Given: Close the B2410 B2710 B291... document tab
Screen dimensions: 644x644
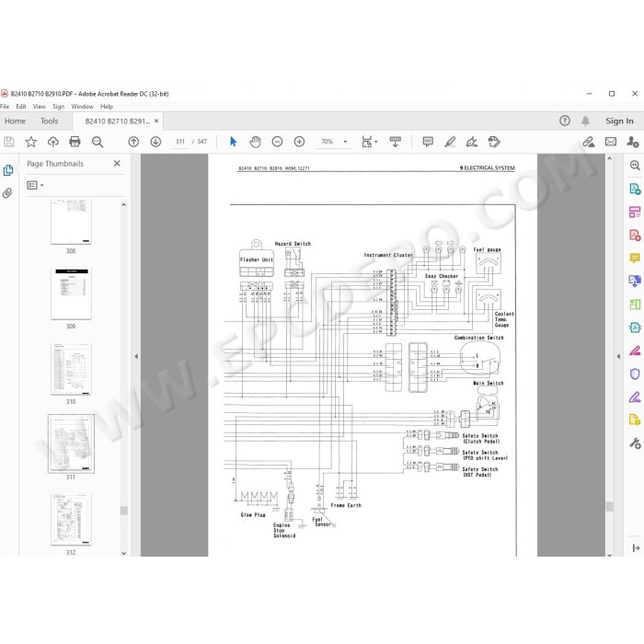Looking at the screenshot, I should 156,121.
